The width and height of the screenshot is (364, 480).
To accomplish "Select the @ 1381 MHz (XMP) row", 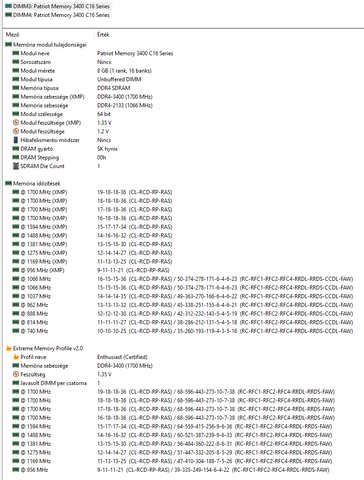I will [x=92, y=244].
